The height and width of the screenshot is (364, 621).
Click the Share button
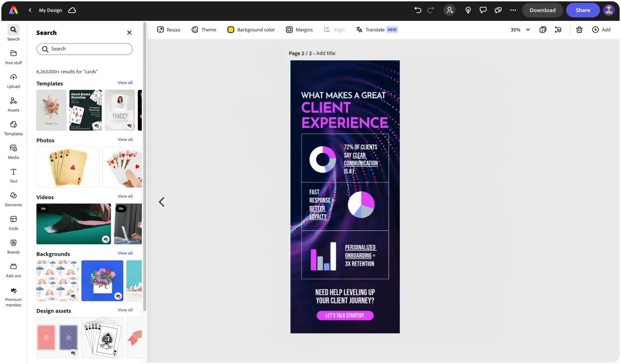583,10
